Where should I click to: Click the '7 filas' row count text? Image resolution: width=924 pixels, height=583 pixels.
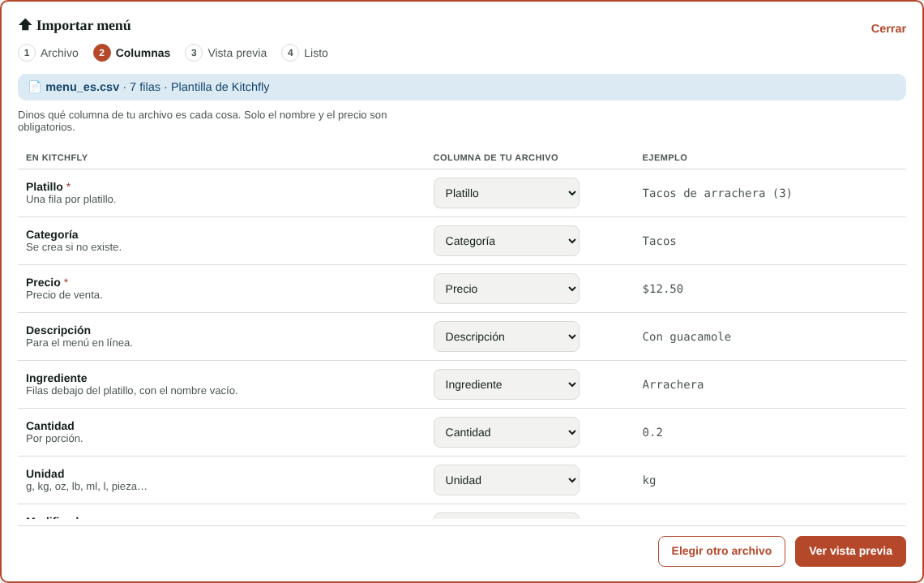[145, 88]
